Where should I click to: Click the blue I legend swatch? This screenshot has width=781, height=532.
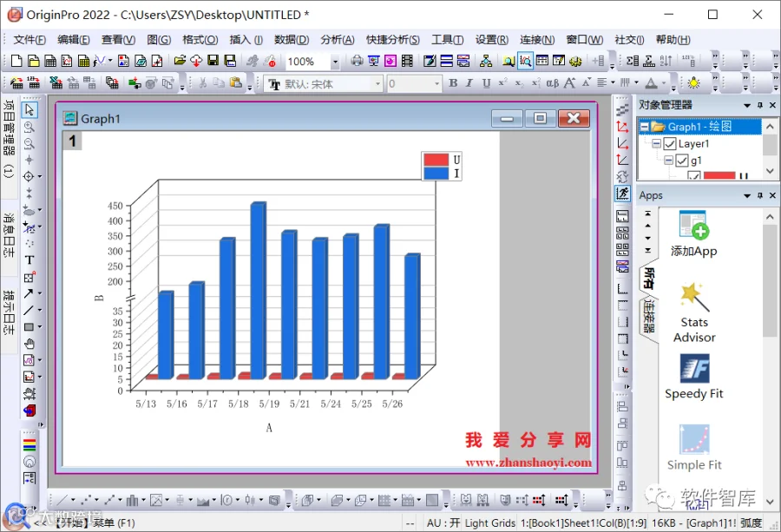pyautogui.click(x=436, y=173)
